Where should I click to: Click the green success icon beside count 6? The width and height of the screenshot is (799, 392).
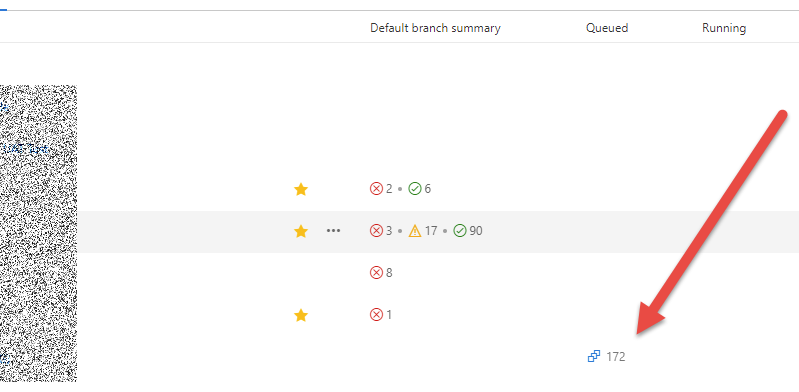click(x=415, y=189)
